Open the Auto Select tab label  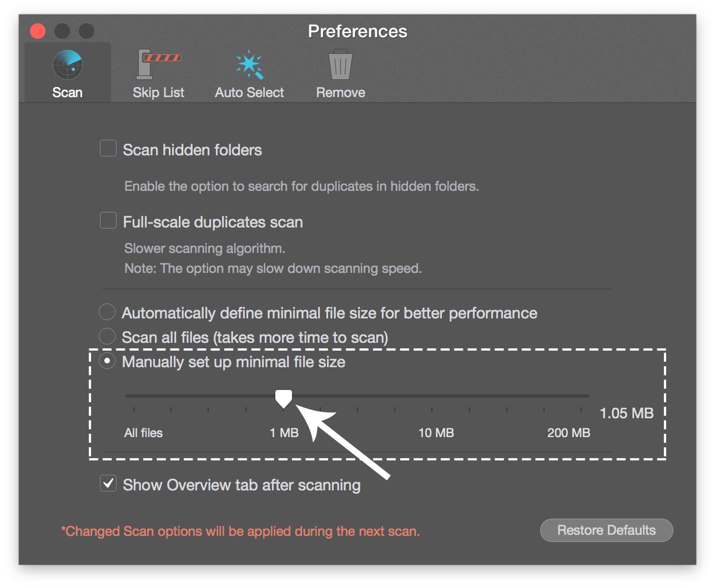pos(249,93)
